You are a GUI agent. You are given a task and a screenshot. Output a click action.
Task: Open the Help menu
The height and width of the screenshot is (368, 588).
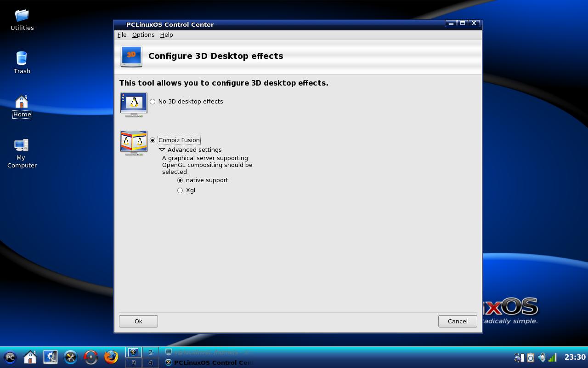pos(166,35)
